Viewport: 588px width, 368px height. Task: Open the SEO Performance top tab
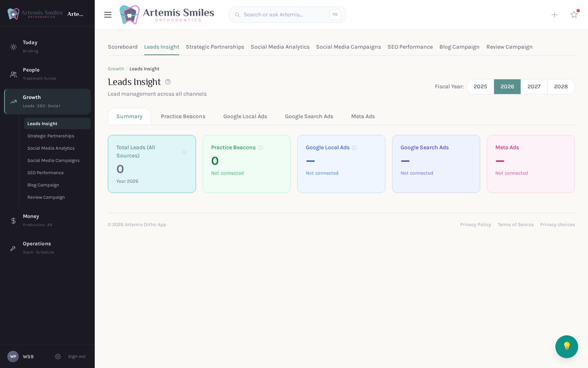click(x=410, y=47)
